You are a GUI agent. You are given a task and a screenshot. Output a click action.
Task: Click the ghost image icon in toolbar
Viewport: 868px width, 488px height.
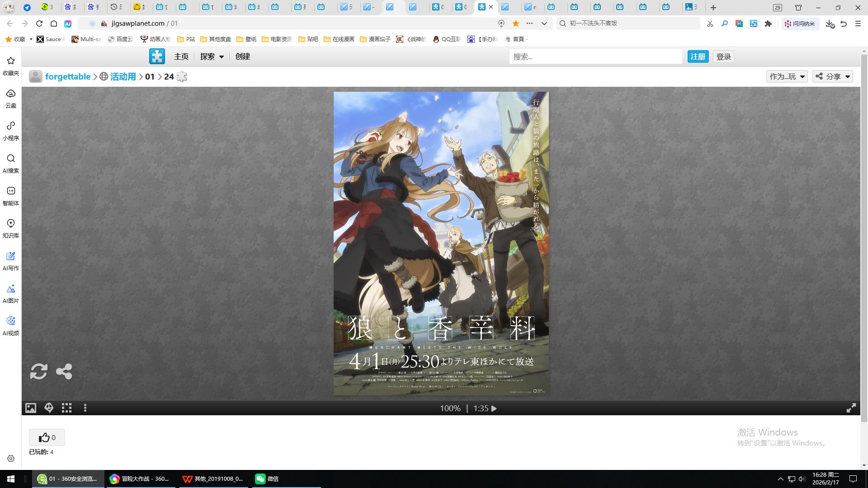[49, 408]
